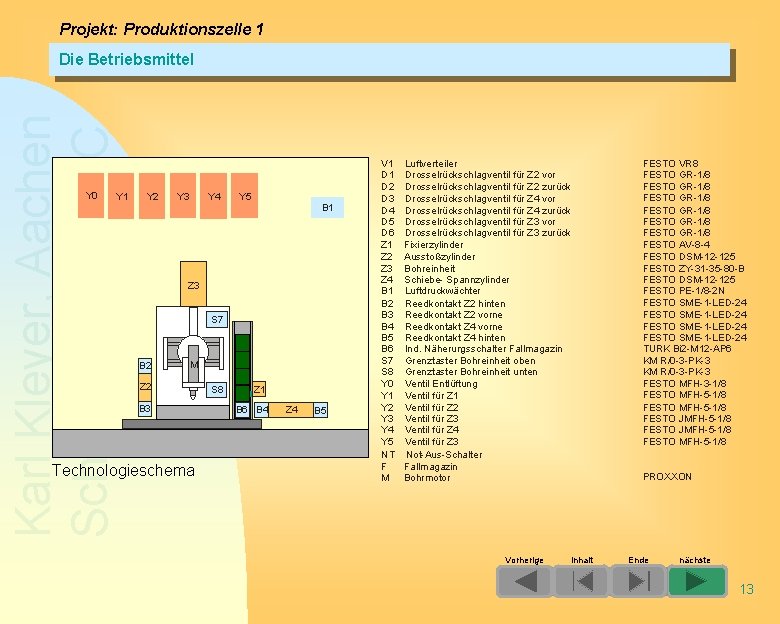The image size is (780, 624).
Task: Click the 'Bohreinheit' entry
Action: point(429,269)
